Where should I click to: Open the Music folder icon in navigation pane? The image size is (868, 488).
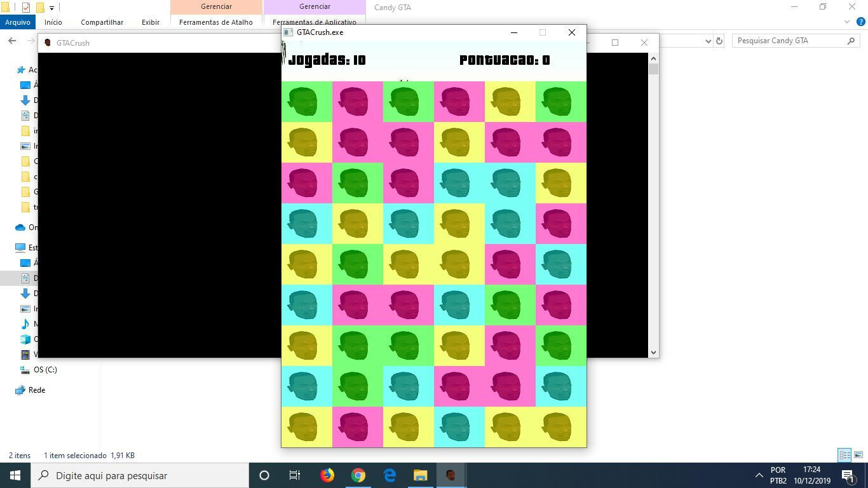click(x=25, y=323)
